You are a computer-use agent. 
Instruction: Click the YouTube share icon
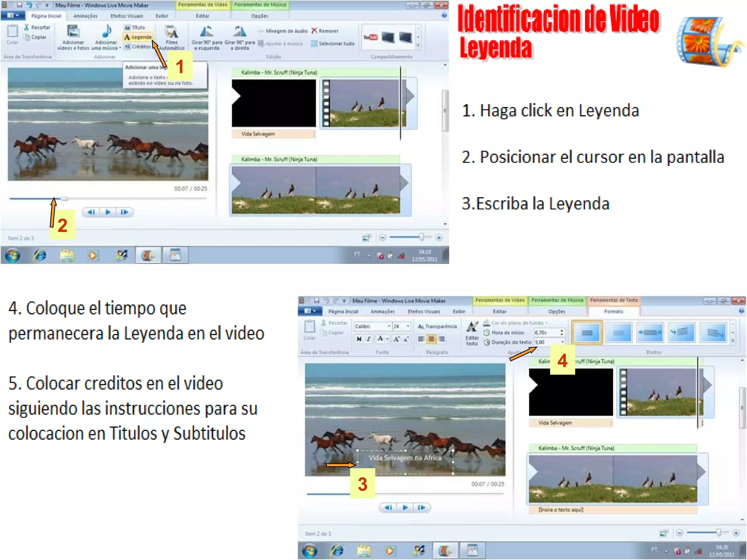[x=370, y=37]
